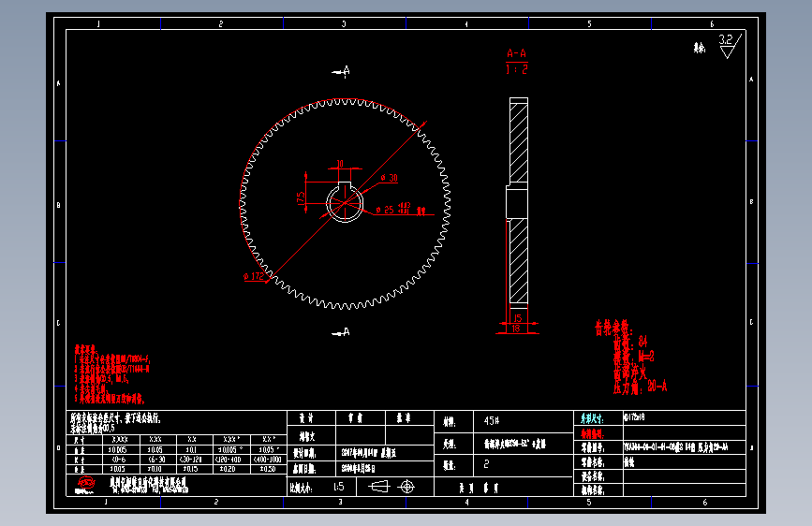
Task: Click the vertical 17.5 keyway dimension
Action: tap(301, 197)
